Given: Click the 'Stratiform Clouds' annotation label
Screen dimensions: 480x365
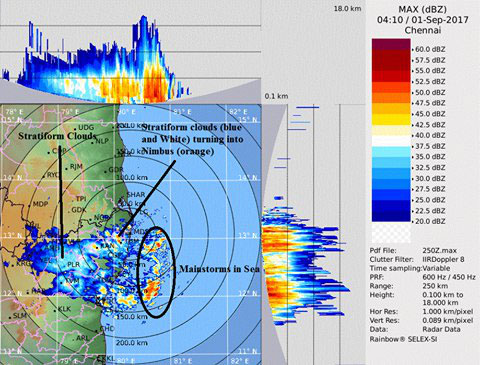Looking at the screenshot, I should pyautogui.click(x=57, y=136).
